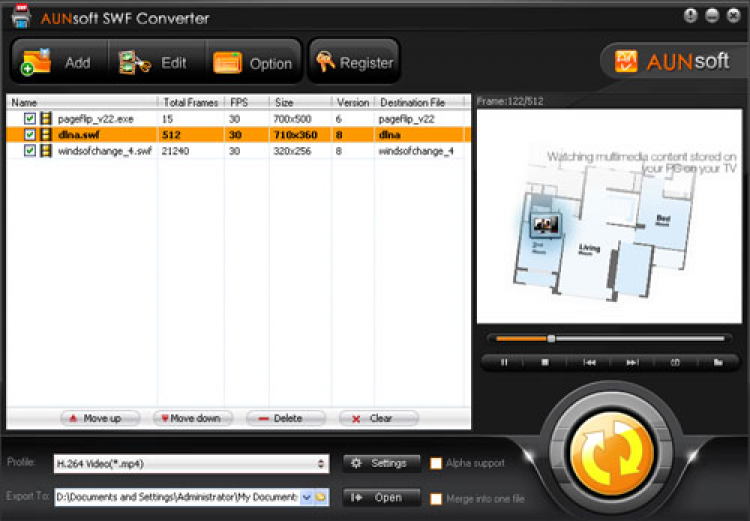Minimize the SWF Converter window
Viewport: 750px width, 521px height.
pos(712,16)
